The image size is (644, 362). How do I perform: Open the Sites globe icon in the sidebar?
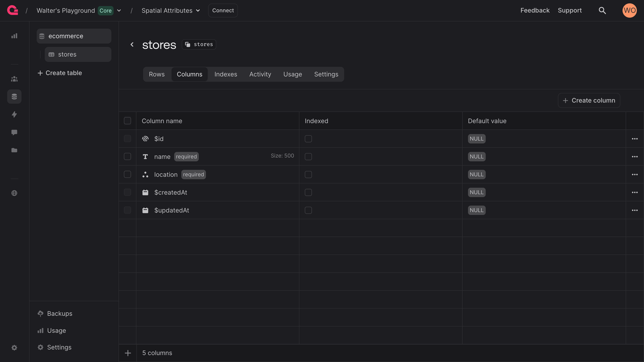tap(14, 193)
